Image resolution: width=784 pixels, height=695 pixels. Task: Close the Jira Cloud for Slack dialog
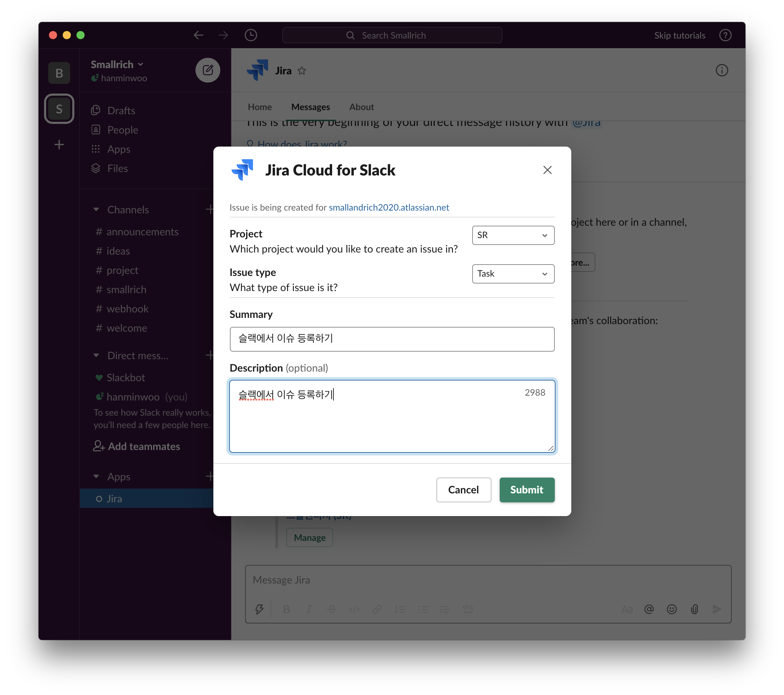point(547,170)
